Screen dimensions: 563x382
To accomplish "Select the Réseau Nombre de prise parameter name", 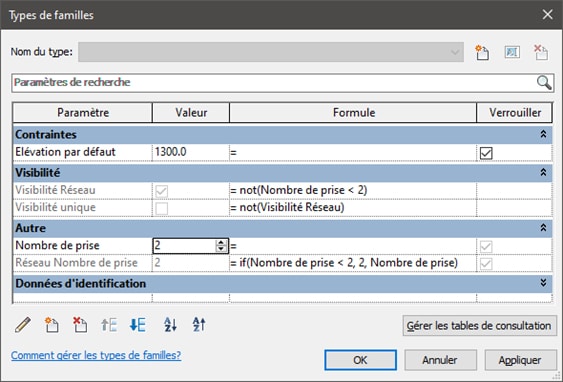I will tap(76, 263).
